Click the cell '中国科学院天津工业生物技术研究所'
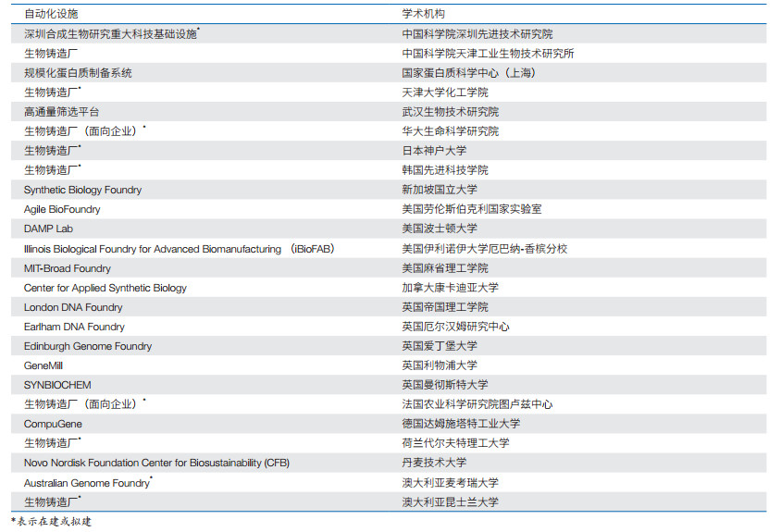This screenshot has height=532, width=781. tap(489, 54)
